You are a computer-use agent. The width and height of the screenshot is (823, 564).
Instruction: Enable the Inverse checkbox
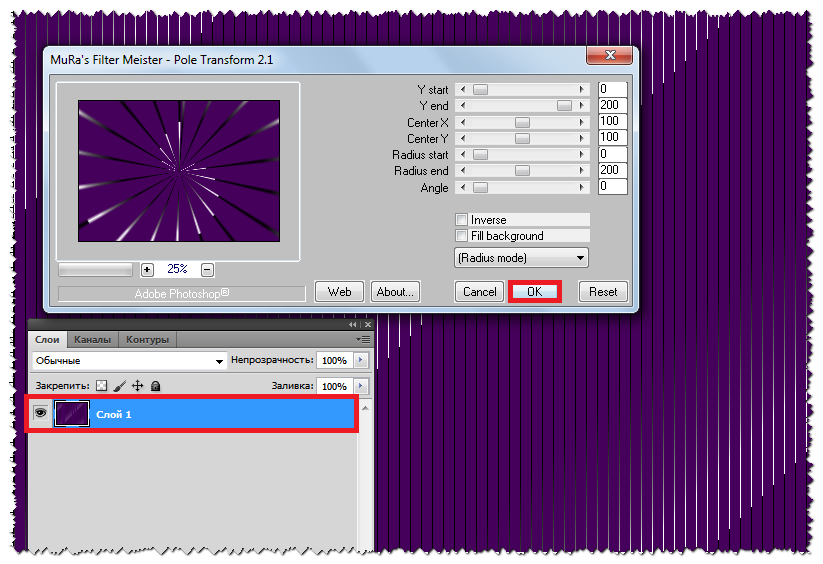(x=461, y=219)
